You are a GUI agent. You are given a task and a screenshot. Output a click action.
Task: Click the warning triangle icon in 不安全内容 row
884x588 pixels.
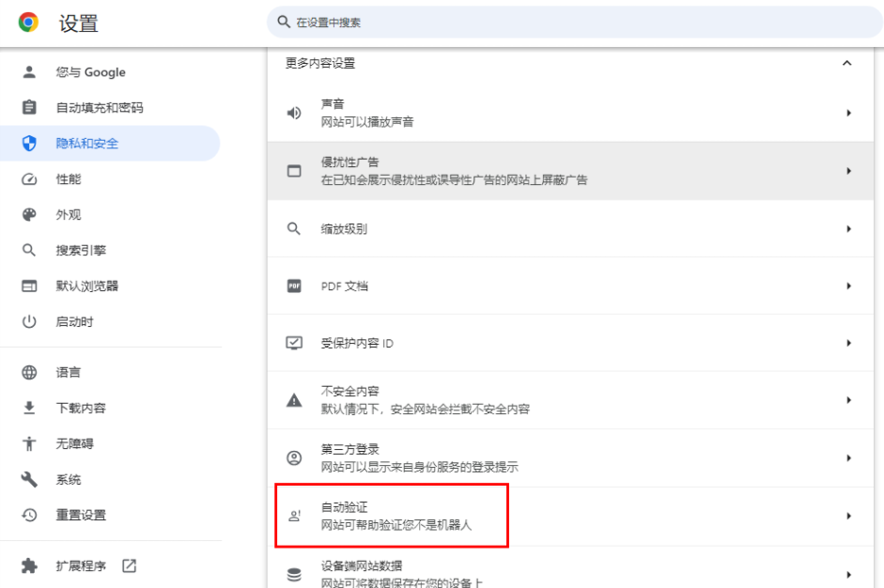tap(294, 400)
